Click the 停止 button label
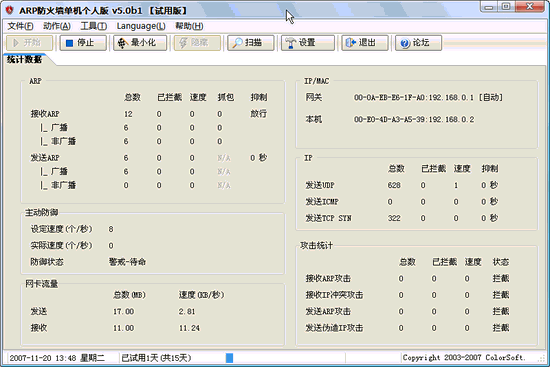 (86, 43)
